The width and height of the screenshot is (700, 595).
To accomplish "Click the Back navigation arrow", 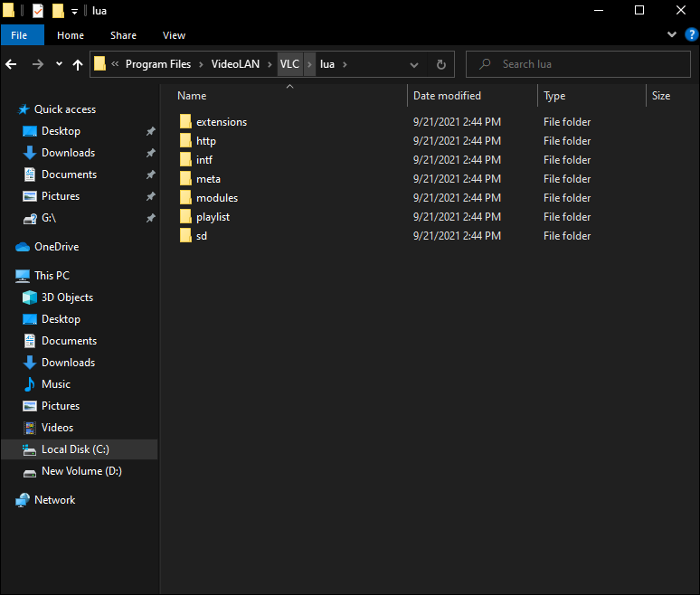I will point(12,64).
